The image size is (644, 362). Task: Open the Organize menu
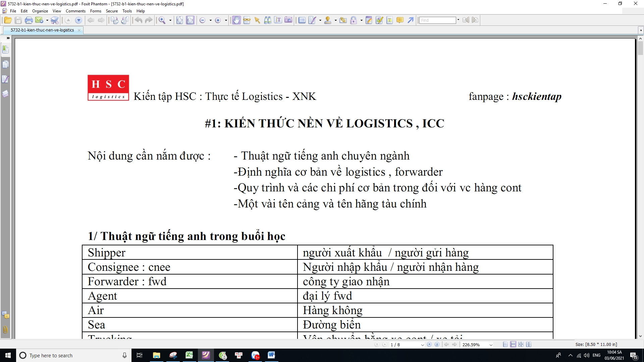[x=40, y=11]
